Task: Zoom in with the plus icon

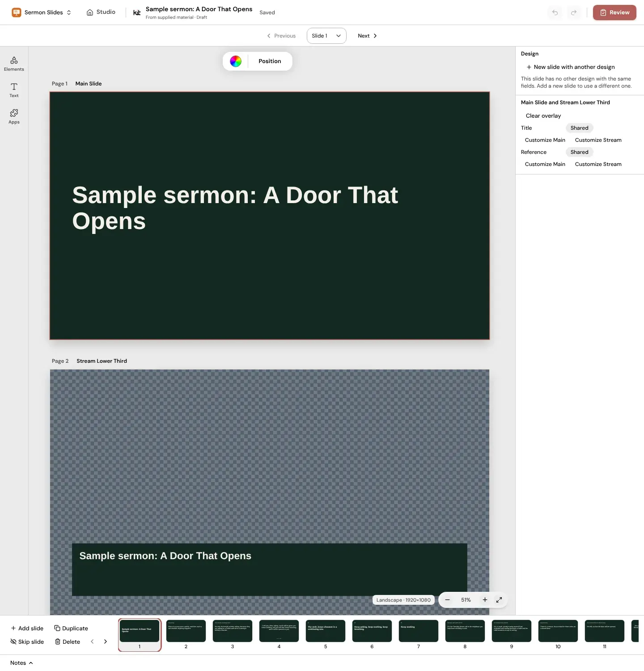Action: 485,600
